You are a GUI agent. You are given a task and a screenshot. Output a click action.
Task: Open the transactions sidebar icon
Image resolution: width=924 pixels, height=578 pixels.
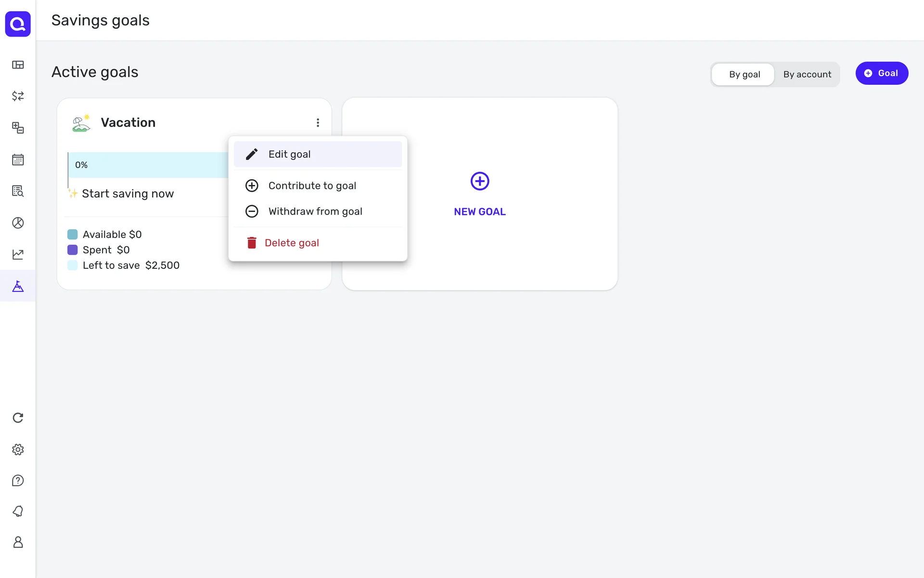click(x=18, y=96)
